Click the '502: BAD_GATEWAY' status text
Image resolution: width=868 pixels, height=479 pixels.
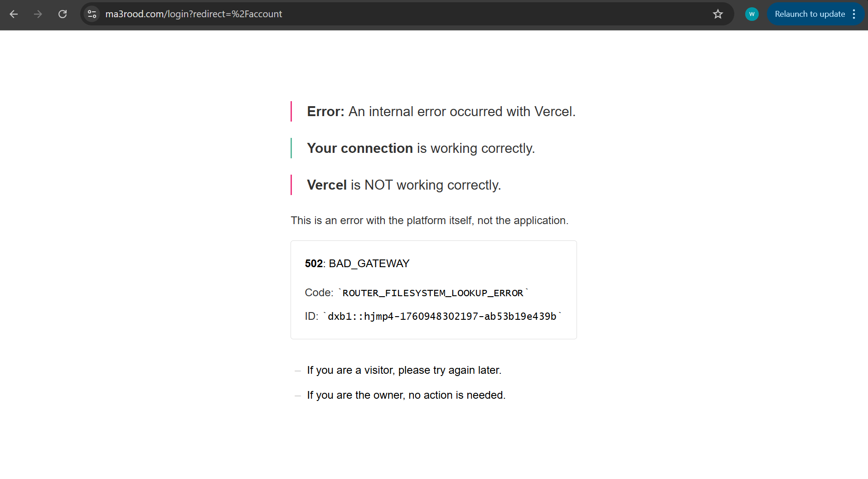pyautogui.click(x=357, y=264)
